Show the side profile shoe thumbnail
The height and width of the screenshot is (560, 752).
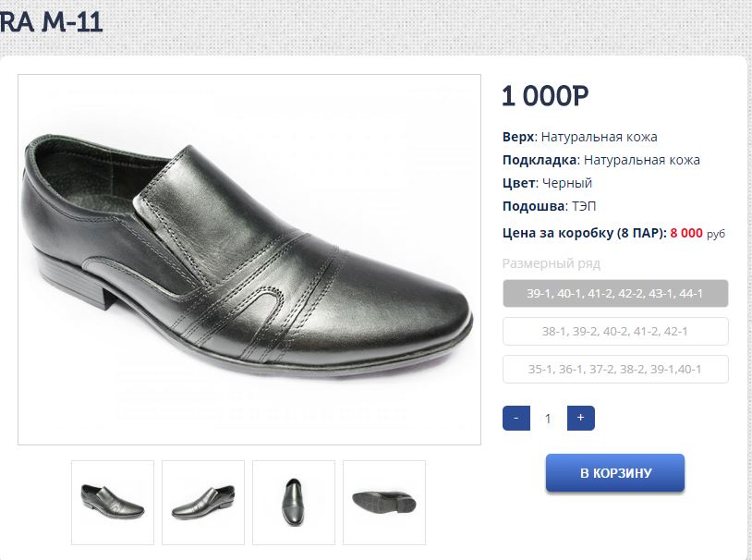[203, 502]
